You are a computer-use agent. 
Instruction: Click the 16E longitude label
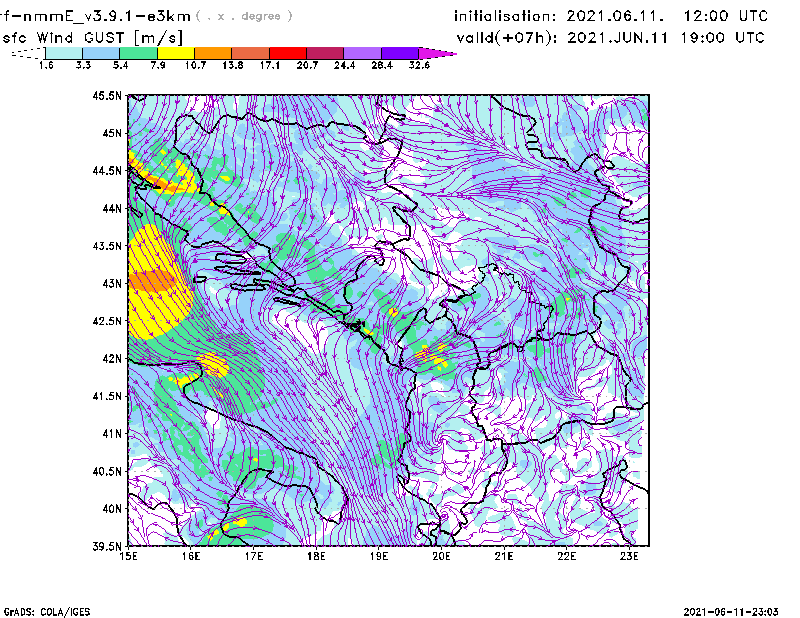191,556
